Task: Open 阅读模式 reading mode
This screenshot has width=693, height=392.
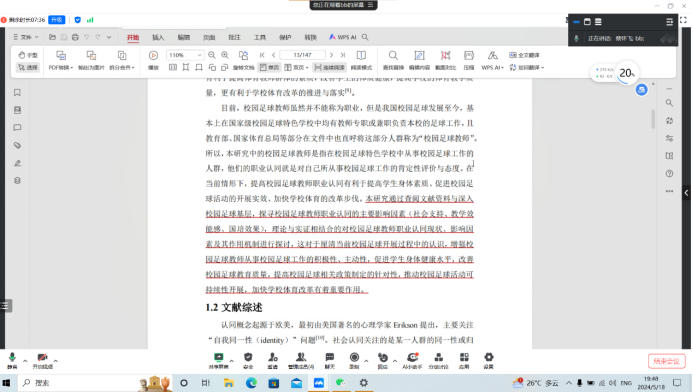Action: pos(361,61)
